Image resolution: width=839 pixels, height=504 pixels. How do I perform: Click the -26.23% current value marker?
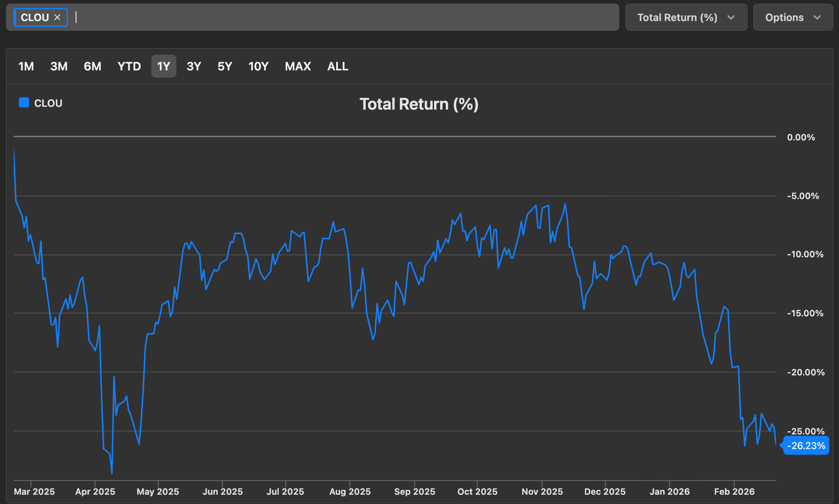coord(806,445)
